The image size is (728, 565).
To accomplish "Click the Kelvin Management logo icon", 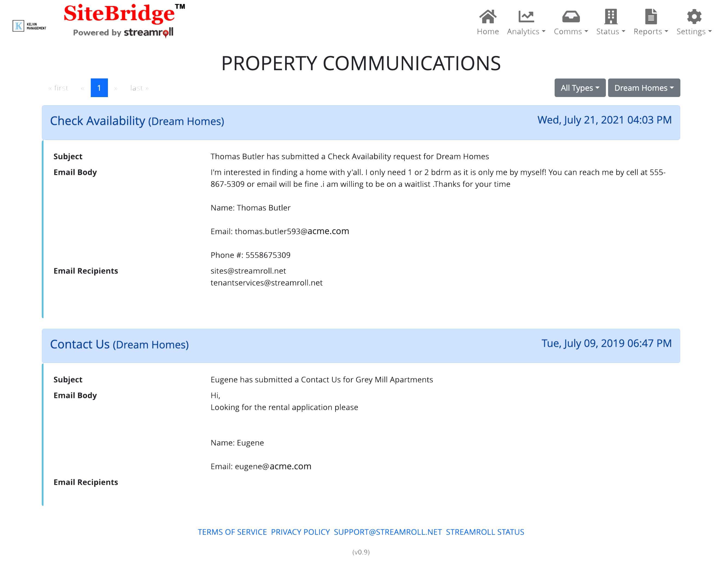I will pos(30,27).
